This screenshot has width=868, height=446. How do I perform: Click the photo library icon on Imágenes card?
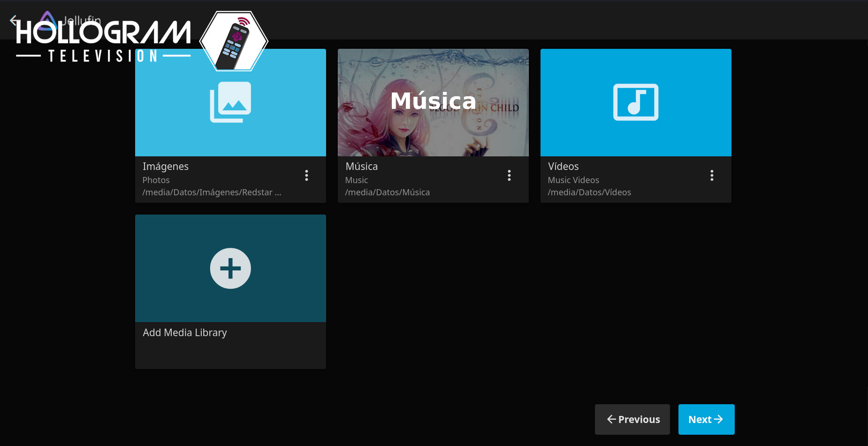coord(230,102)
